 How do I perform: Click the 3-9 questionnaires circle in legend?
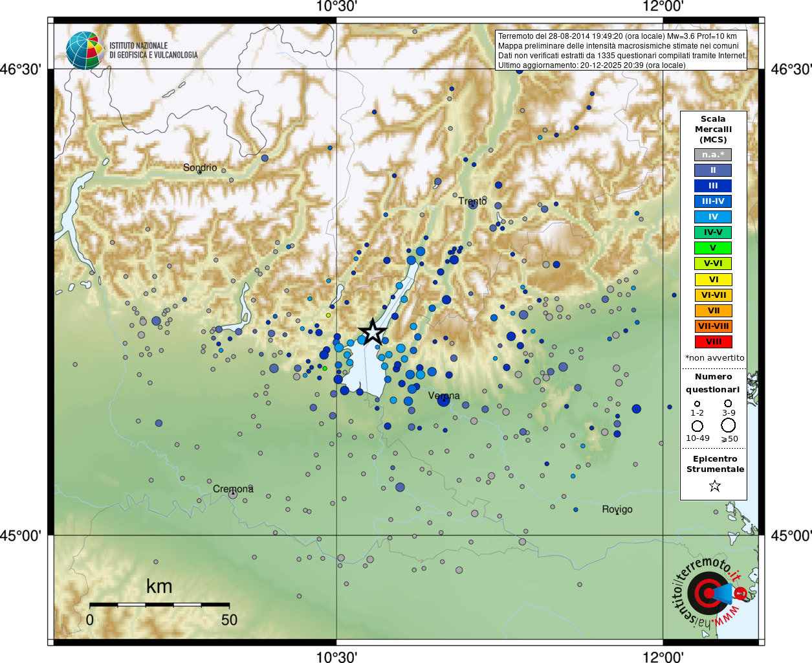pos(728,403)
